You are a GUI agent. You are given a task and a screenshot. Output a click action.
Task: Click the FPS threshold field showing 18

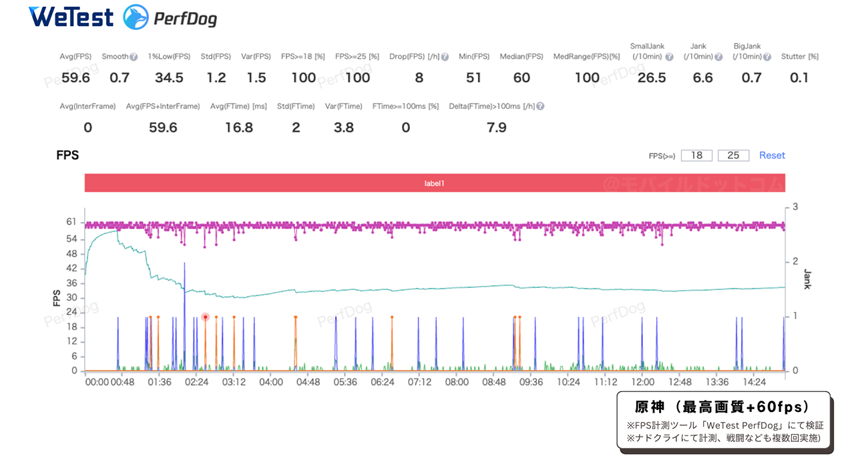[x=696, y=156]
